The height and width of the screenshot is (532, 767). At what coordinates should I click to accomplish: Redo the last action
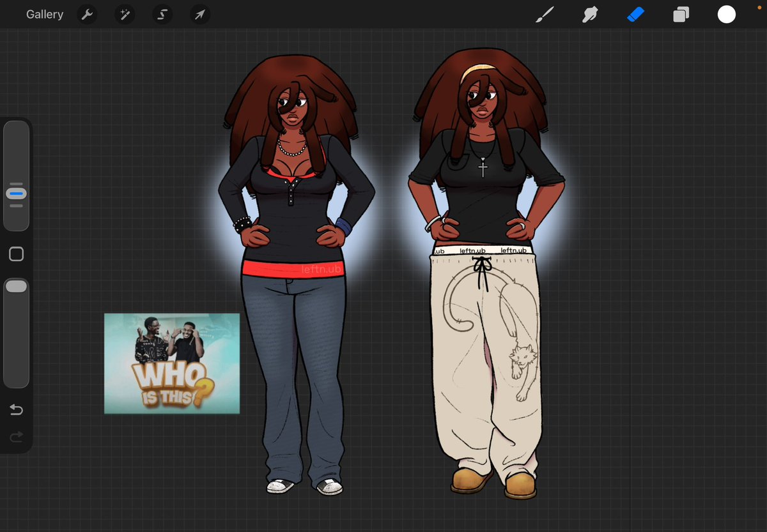[17, 437]
